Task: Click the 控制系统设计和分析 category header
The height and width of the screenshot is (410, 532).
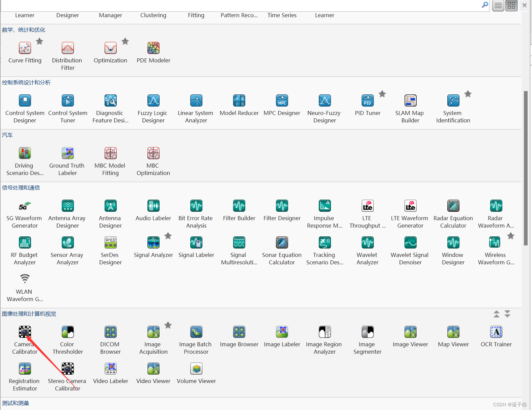Action: 26,83
